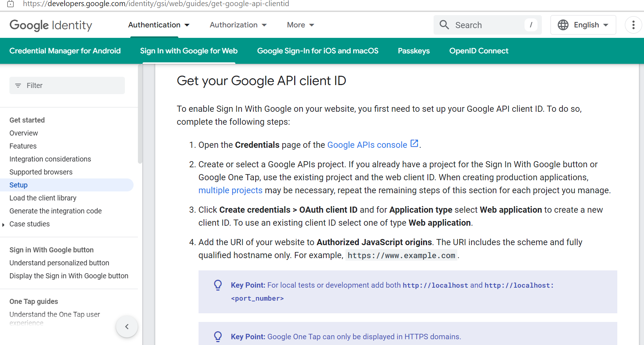The height and width of the screenshot is (345, 644).
Task: Click the lightbulb icon beside localhost key point
Action: coord(218,285)
